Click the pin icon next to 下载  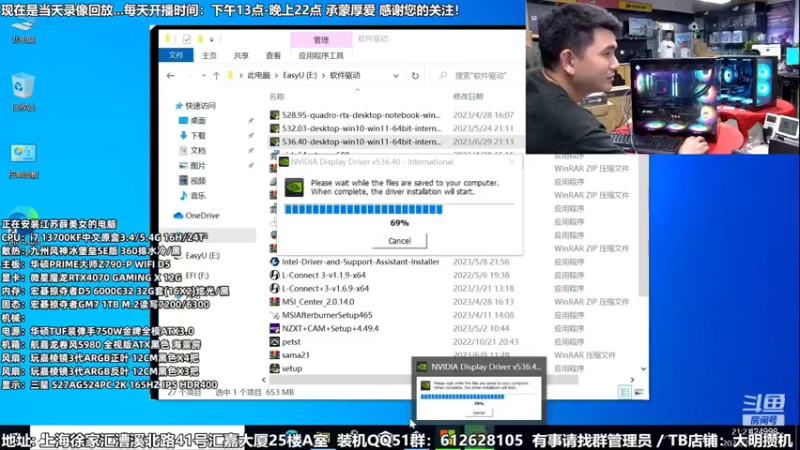(251, 136)
